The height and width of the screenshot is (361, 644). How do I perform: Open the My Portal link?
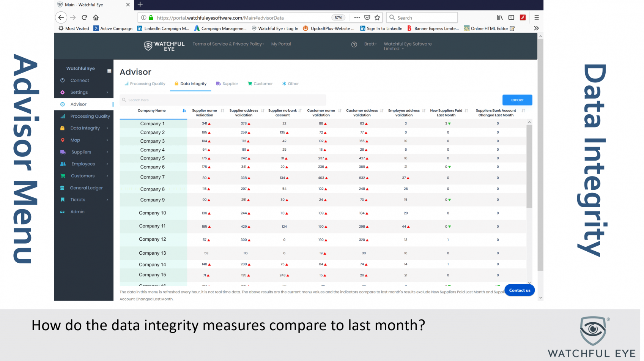coord(281,44)
